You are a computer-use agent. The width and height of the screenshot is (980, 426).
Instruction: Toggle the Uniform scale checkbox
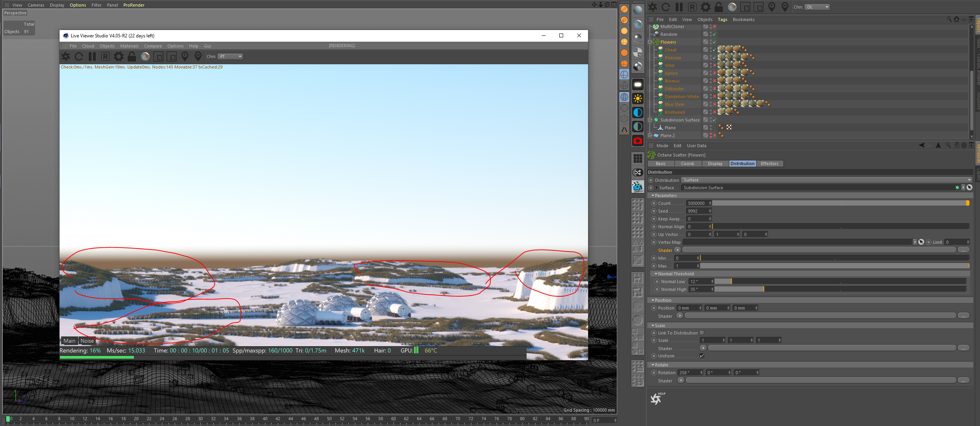tap(702, 356)
